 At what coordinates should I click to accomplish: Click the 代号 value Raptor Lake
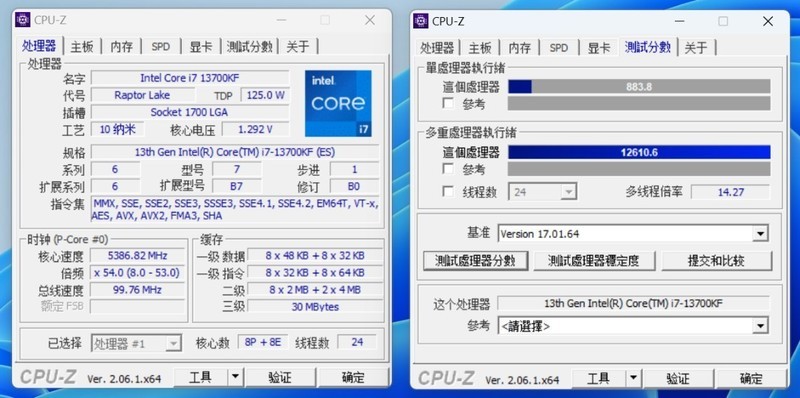142,95
